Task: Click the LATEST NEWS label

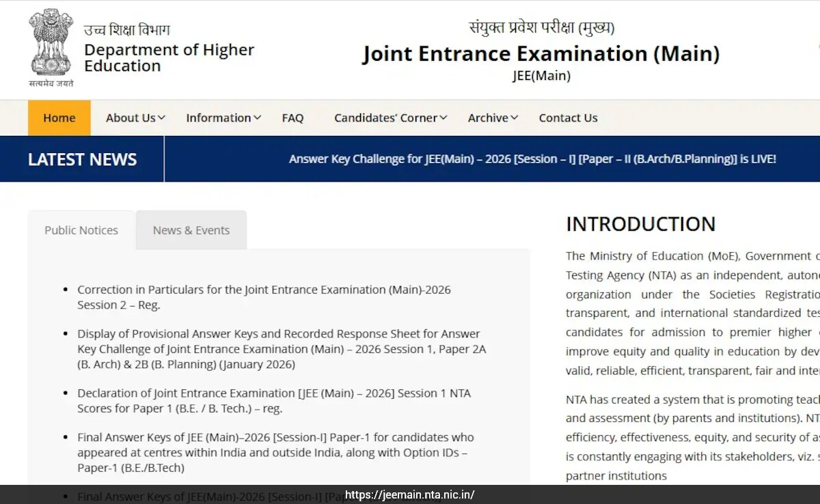Action: coord(82,159)
